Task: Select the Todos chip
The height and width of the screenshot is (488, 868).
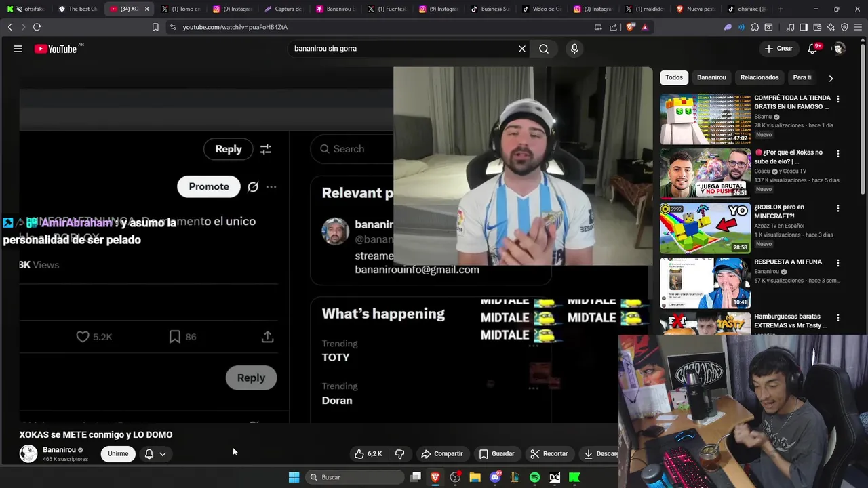Action: 674,77
